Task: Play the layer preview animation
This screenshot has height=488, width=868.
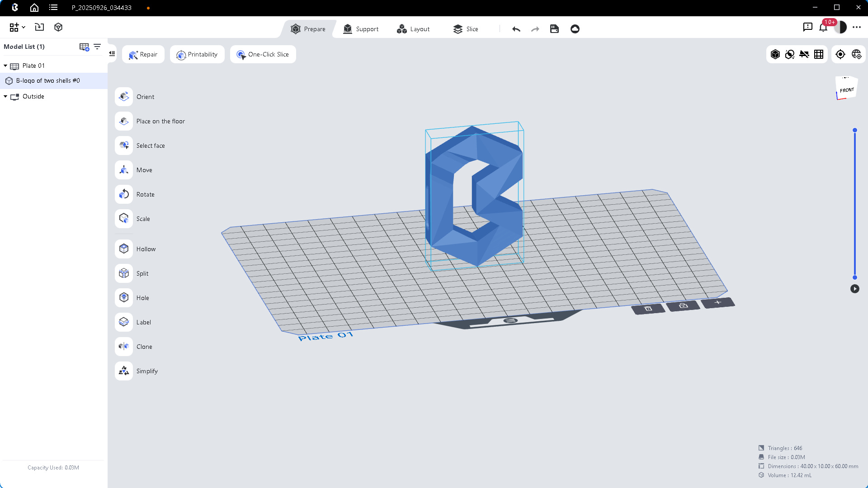Action: 855,289
